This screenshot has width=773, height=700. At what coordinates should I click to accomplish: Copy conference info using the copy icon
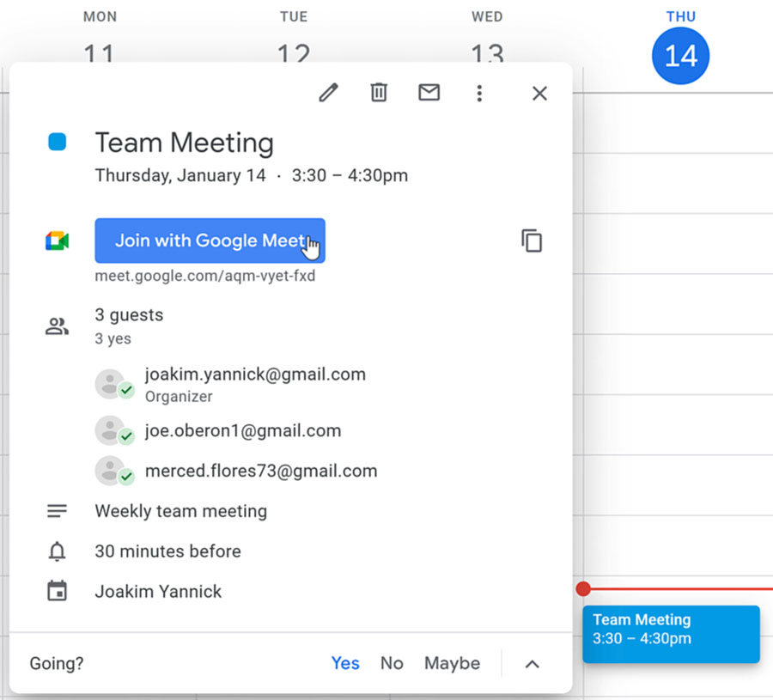pos(532,241)
